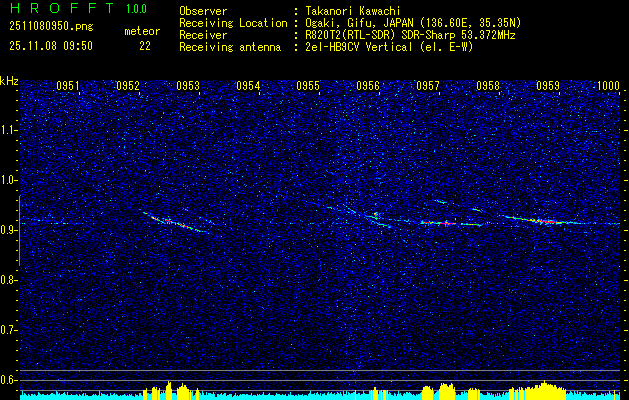The height and width of the screenshot is (400, 629).
Task: Click the 0.9 kHz axis label
Action: pos(9,230)
